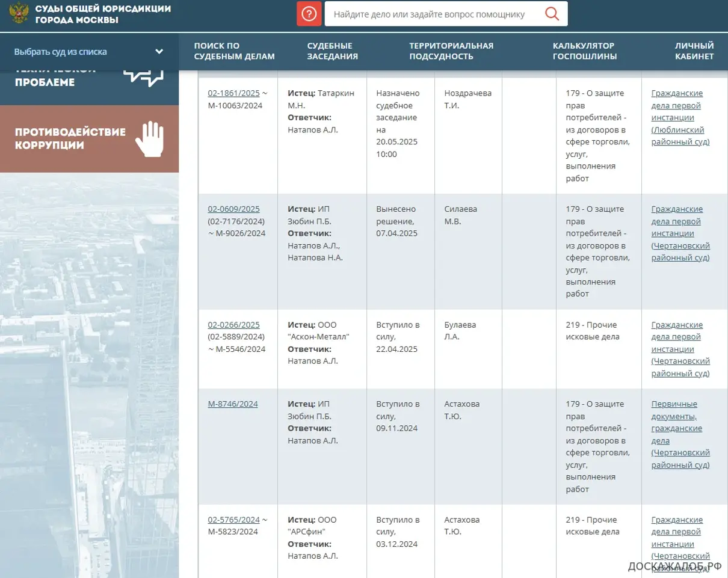
Task: Open the 'Судебные заседания' menu item
Action: 332,51
